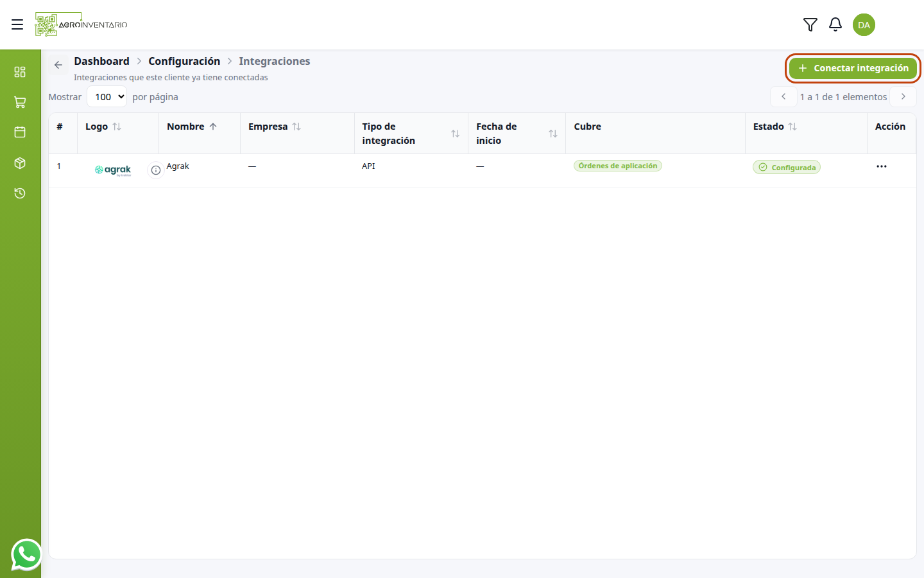
Task: Open the shopping cart sidebar icon
Action: tap(20, 102)
